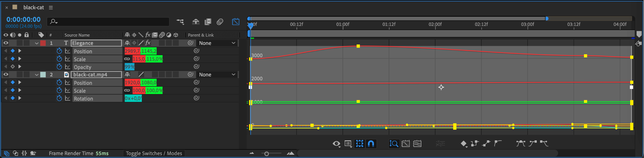This screenshot has height=158, width=644.
Task: Click red label color of Elegance layer
Action: pos(43,43)
